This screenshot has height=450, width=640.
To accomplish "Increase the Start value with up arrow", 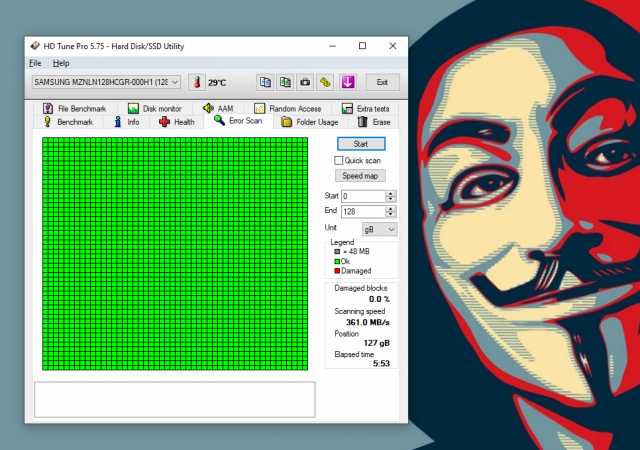I will click(x=391, y=193).
